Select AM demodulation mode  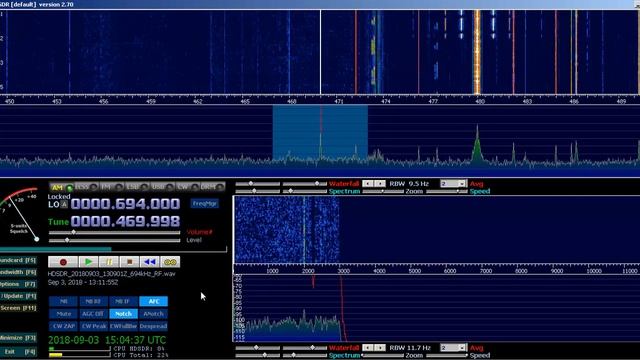point(61,187)
